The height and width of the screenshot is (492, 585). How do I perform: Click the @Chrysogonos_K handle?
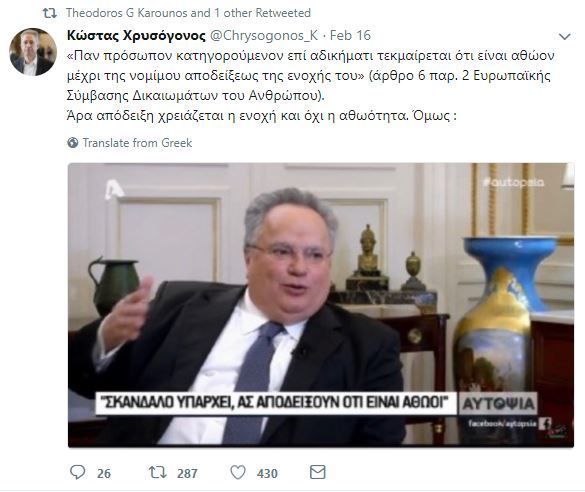[x=264, y=35]
